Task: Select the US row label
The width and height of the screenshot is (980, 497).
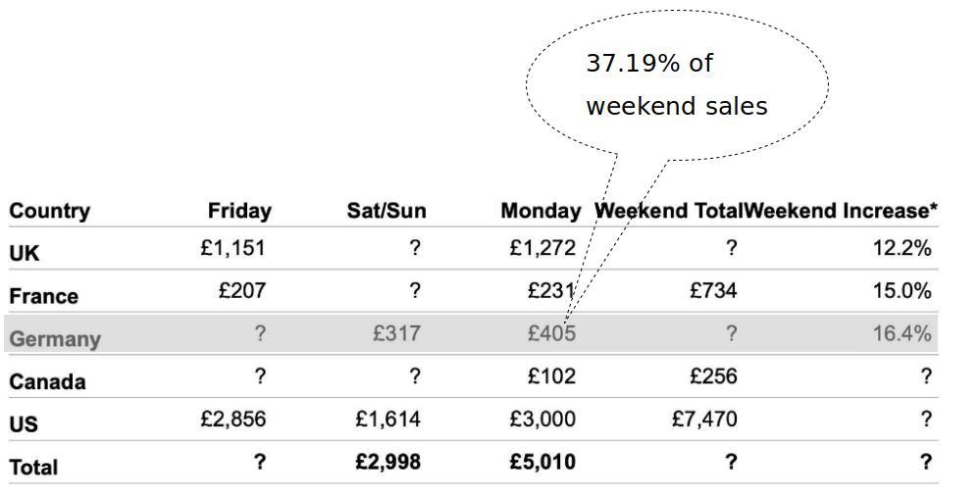Action: (x=25, y=424)
